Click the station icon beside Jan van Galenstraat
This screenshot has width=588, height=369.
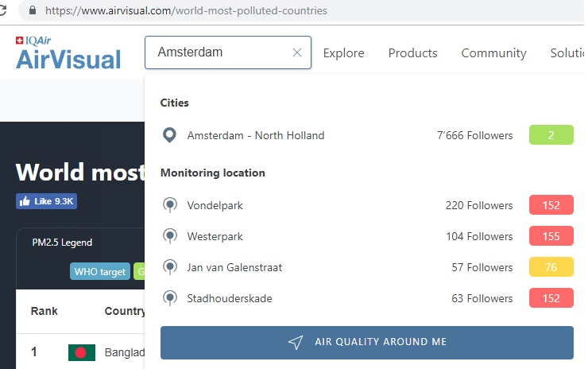click(x=170, y=267)
